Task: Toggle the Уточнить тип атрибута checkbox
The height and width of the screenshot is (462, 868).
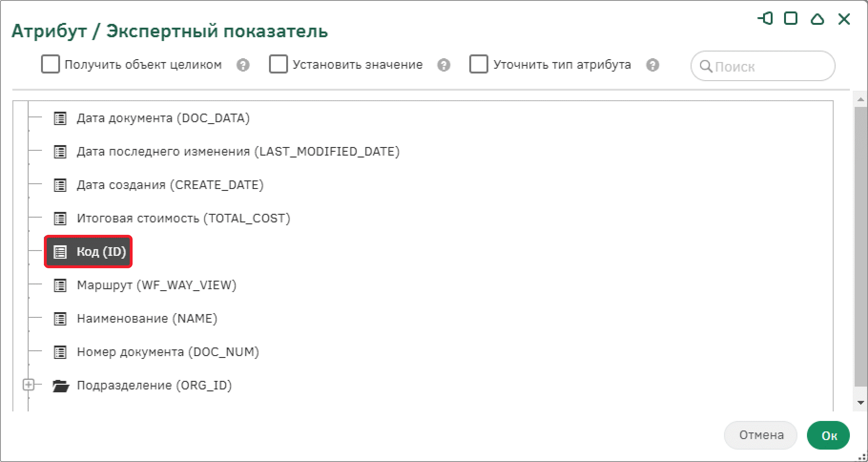Action: tap(479, 64)
